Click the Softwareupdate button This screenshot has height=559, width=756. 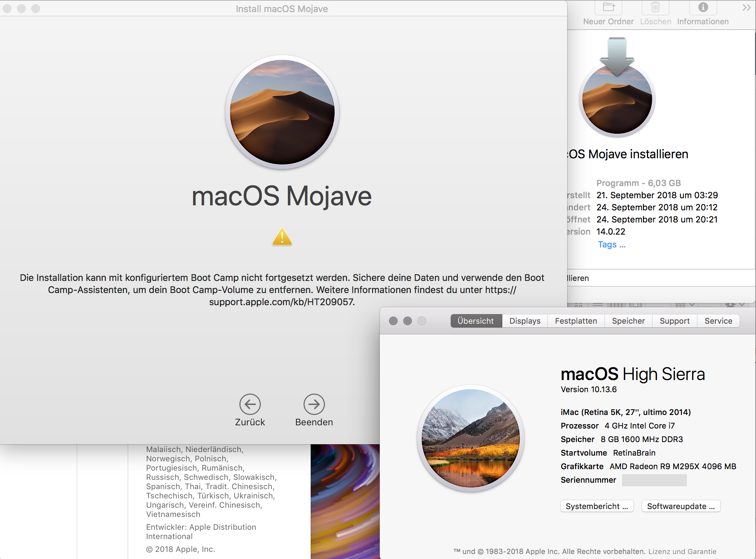click(681, 506)
